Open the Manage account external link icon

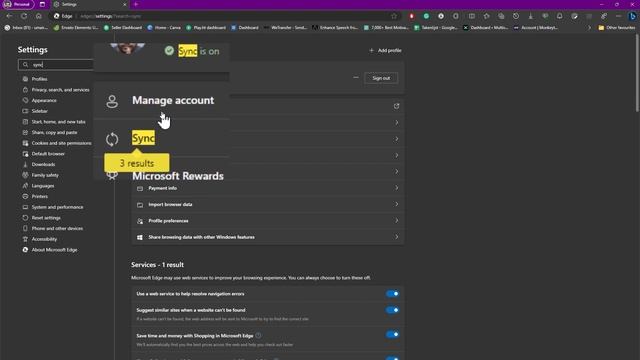396,106
